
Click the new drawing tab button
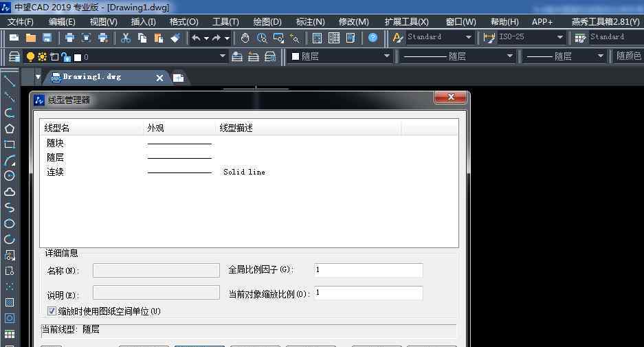pos(178,78)
